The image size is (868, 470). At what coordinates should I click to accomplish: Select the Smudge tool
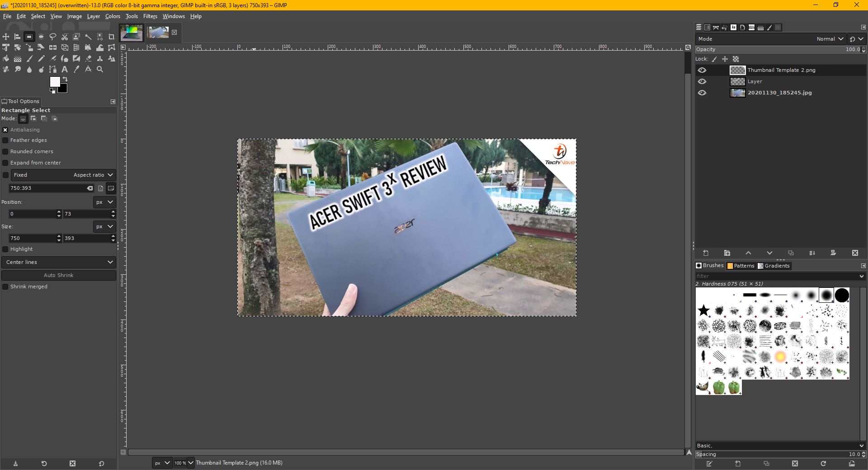[x=18, y=69]
